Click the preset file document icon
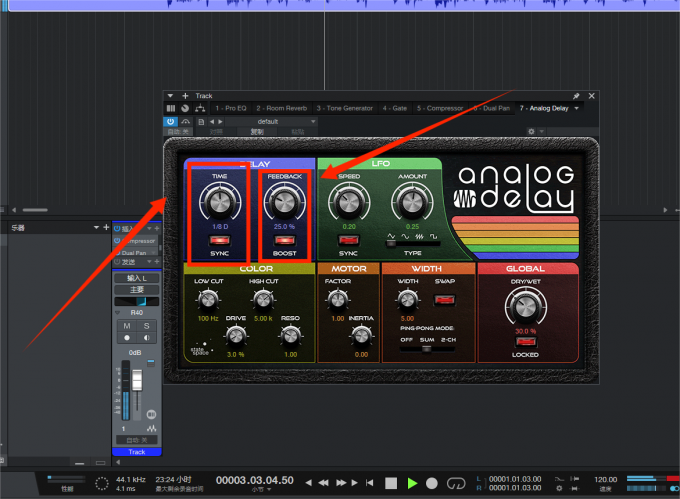The image size is (680, 499). [x=201, y=122]
